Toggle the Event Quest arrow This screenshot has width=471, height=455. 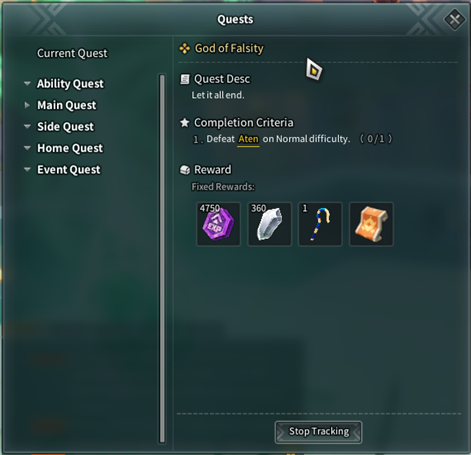pos(27,169)
